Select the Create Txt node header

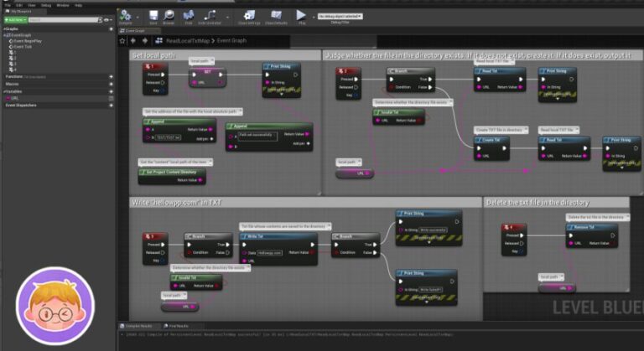[x=491, y=140]
